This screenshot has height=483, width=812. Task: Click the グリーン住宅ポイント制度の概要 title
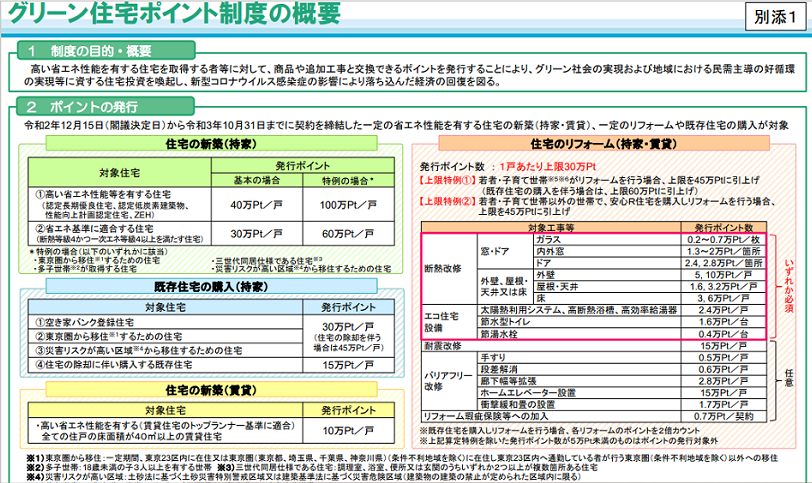coord(173,17)
